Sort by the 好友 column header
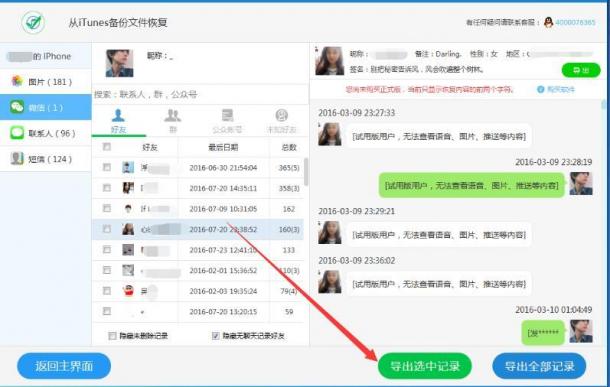Image resolution: width=610 pixels, height=387 pixels. point(150,147)
